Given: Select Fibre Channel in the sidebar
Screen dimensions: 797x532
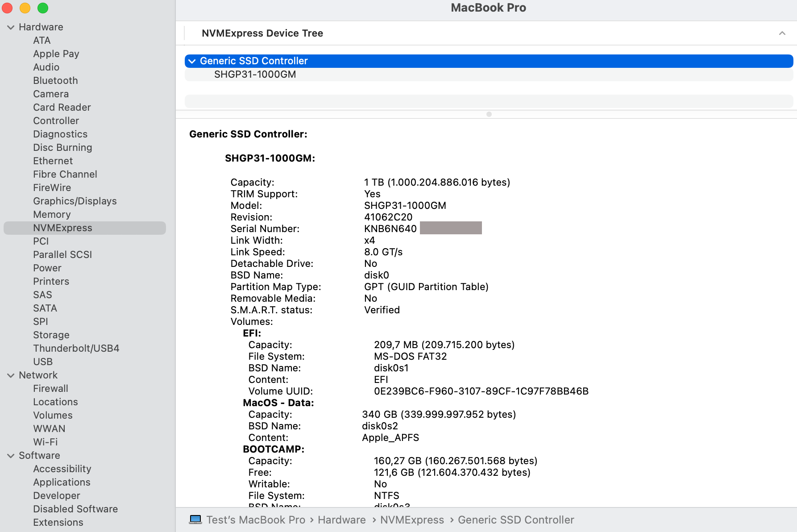Looking at the screenshot, I should point(65,175).
